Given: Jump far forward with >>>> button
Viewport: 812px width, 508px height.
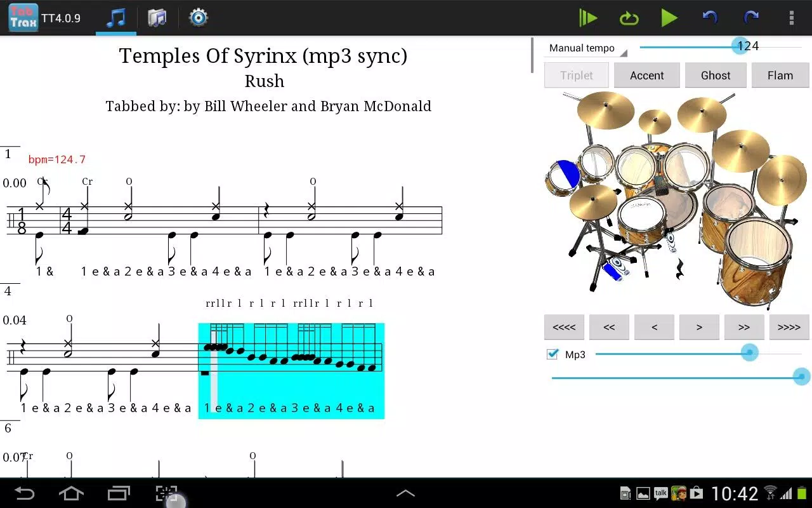Looking at the screenshot, I should (789, 327).
